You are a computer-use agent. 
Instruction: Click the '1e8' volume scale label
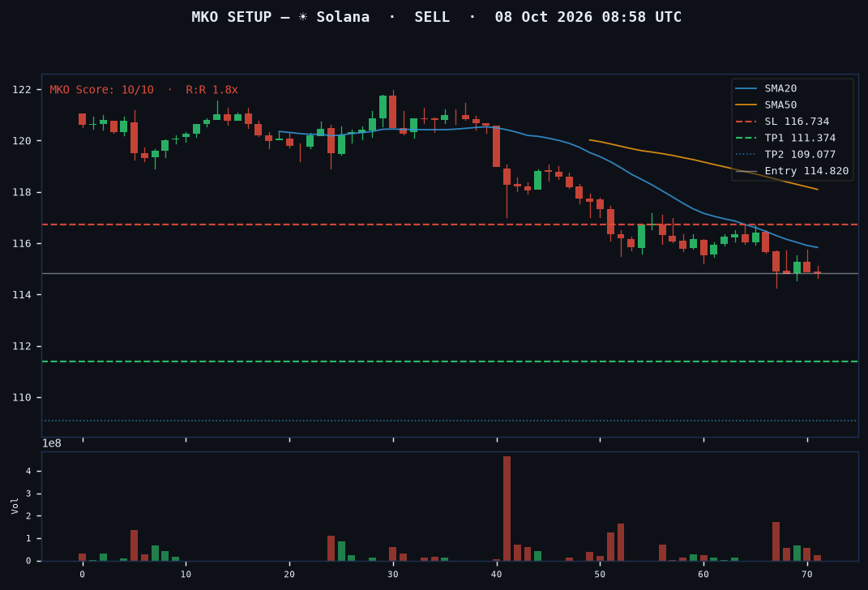click(52, 443)
